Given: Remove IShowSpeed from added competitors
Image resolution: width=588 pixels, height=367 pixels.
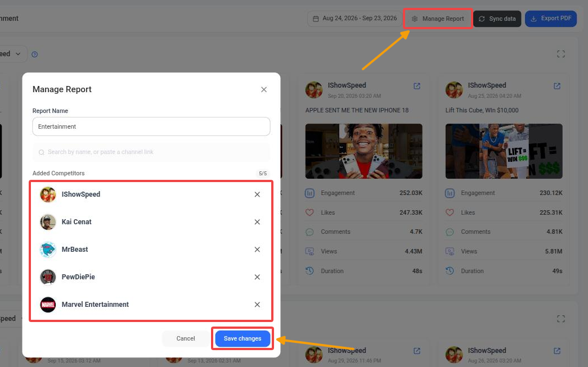Looking at the screenshot, I should [257, 194].
